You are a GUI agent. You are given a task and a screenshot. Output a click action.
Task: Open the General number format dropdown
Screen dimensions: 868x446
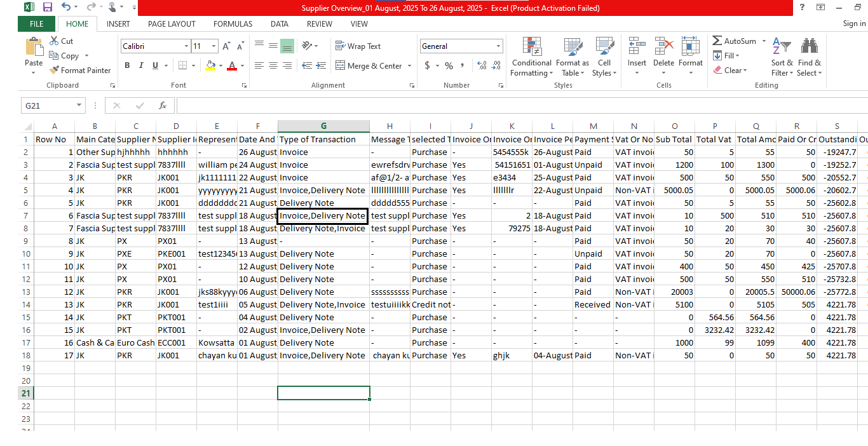click(499, 46)
